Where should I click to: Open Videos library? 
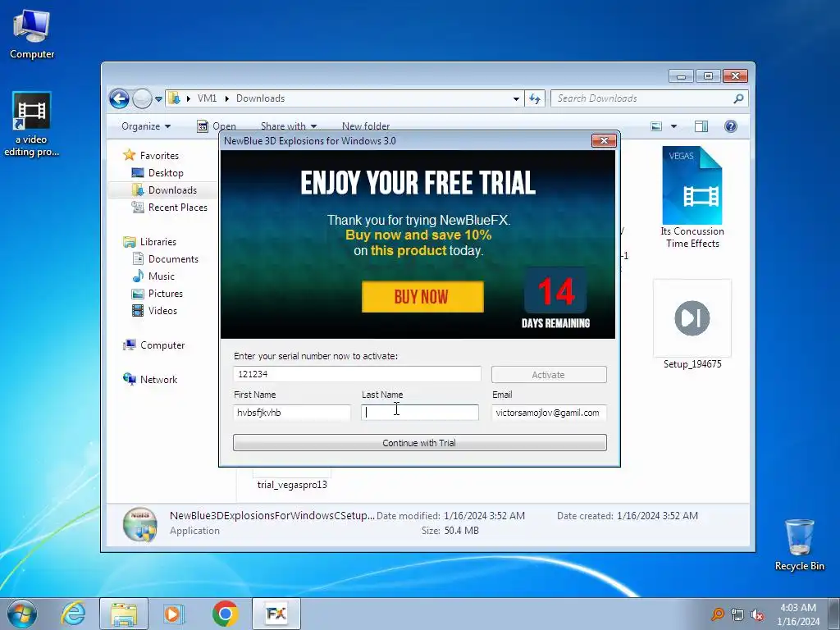[x=154, y=311]
